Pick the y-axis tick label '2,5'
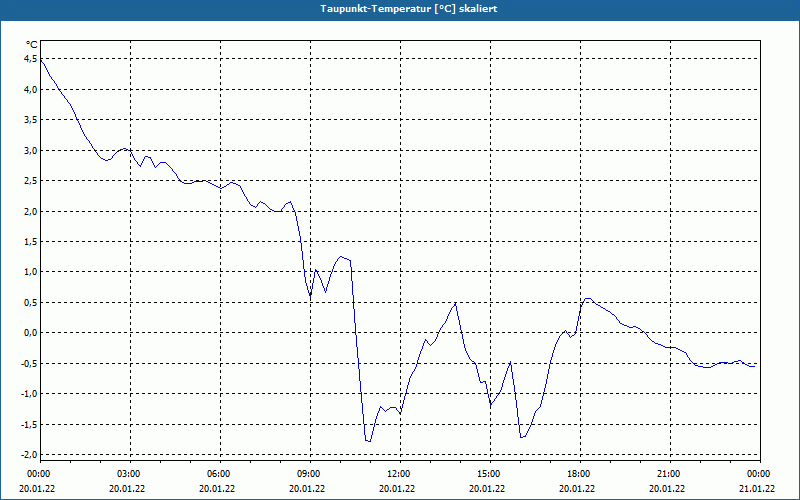The width and height of the screenshot is (800, 500). point(31,181)
